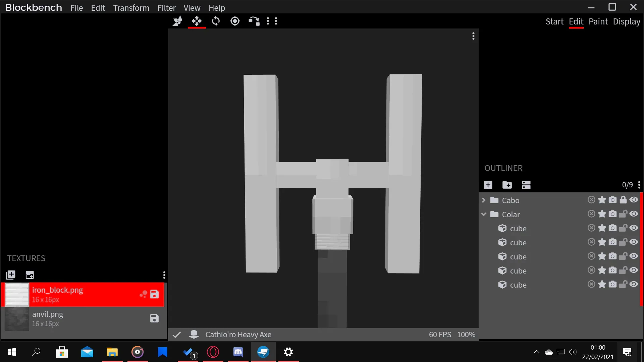Add a new group in Outliner
Screen dimensions: 644x362
(x=507, y=185)
